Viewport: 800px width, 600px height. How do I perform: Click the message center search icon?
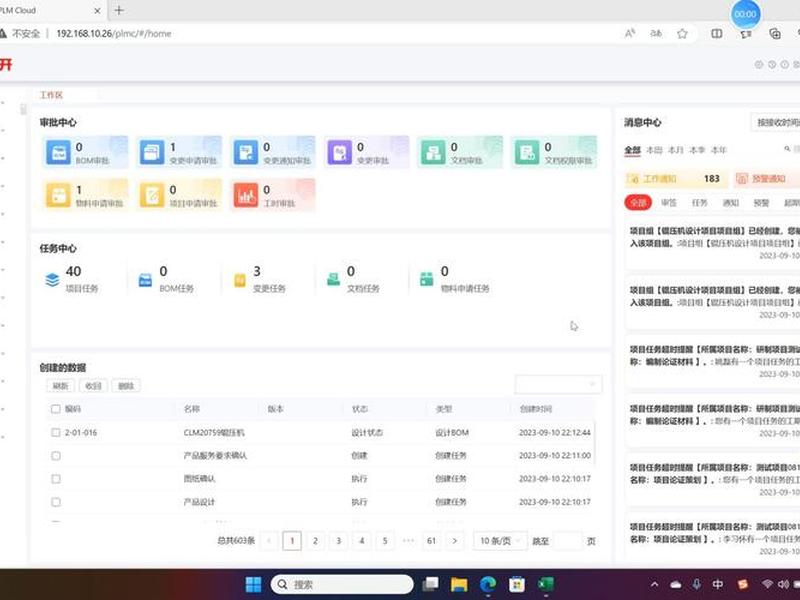point(787,149)
